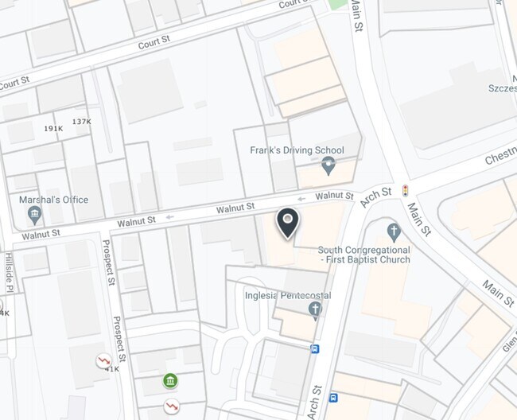Image resolution: width=517 pixels, height=420 pixels.
Task: Click the Hillside Pl street label
Action: click(x=10, y=272)
